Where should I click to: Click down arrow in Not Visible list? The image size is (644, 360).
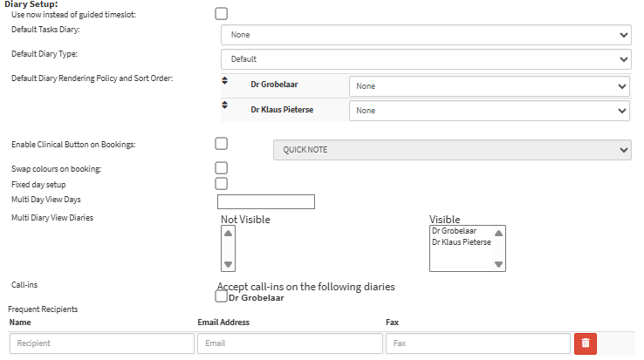pos(228,264)
